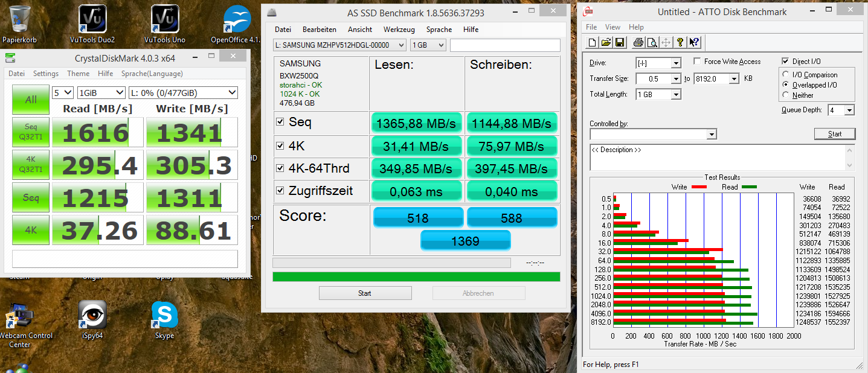Toggle the 4K checkbox in AS SSD

click(280, 146)
